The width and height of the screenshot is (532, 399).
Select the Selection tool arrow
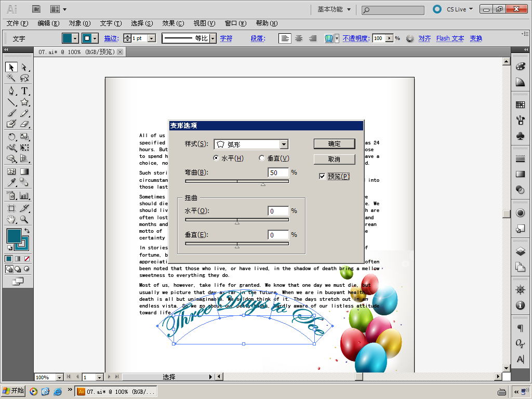tap(11, 67)
